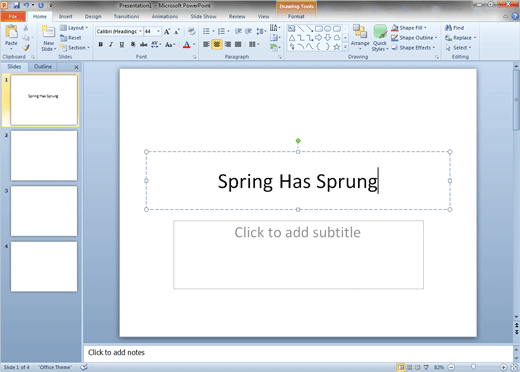The image size is (520, 372).
Task: Apply the red font color
Action: tap(187, 44)
